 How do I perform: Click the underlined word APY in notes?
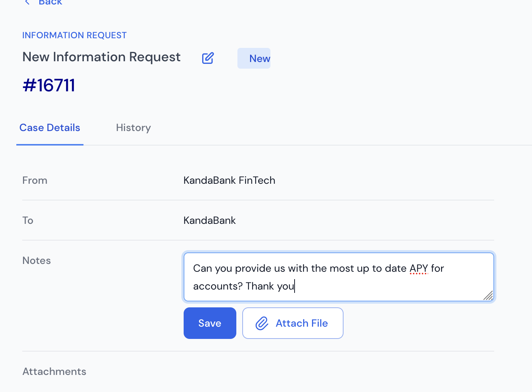(419, 268)
